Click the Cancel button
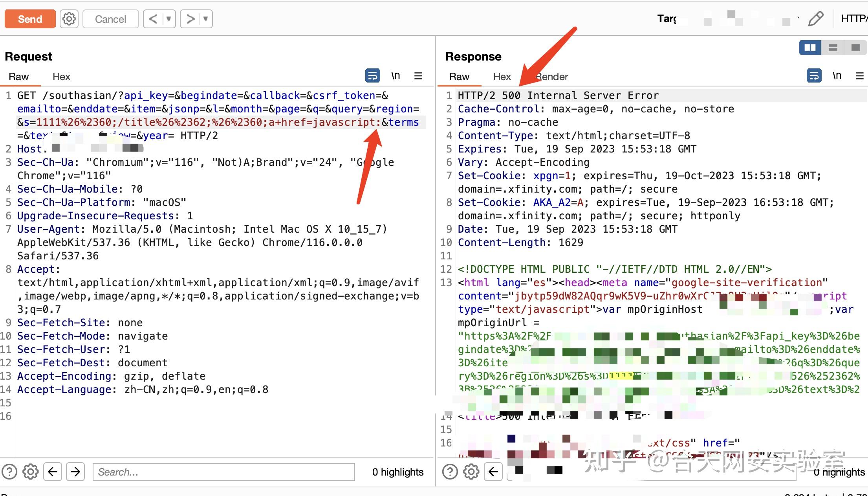The image size is (868, 496). pos(110,18)
